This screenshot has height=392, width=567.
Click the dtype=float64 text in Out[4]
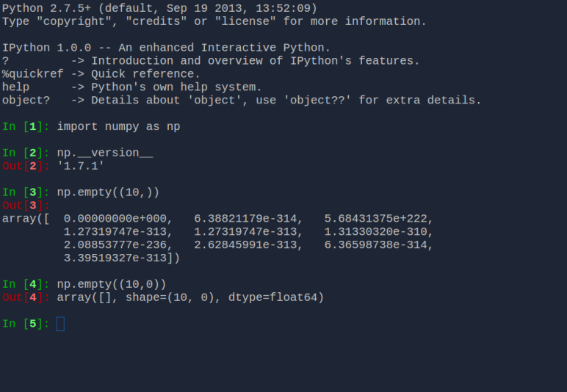276,298
